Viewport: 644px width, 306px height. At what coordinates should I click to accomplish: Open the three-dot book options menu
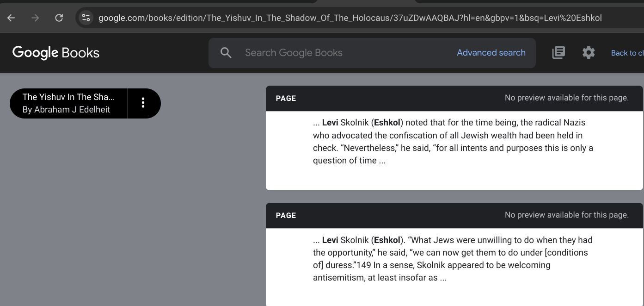143,103
